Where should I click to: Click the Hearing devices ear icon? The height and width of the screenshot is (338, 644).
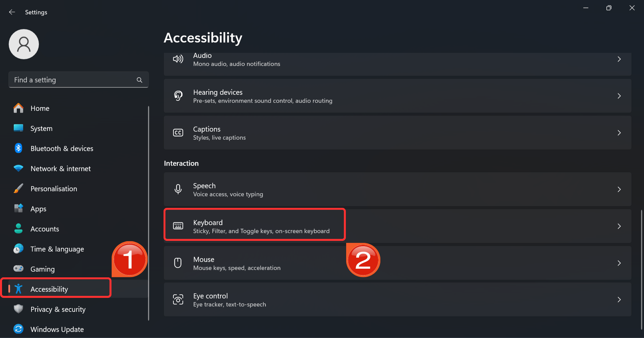click(x=178, y=96)
